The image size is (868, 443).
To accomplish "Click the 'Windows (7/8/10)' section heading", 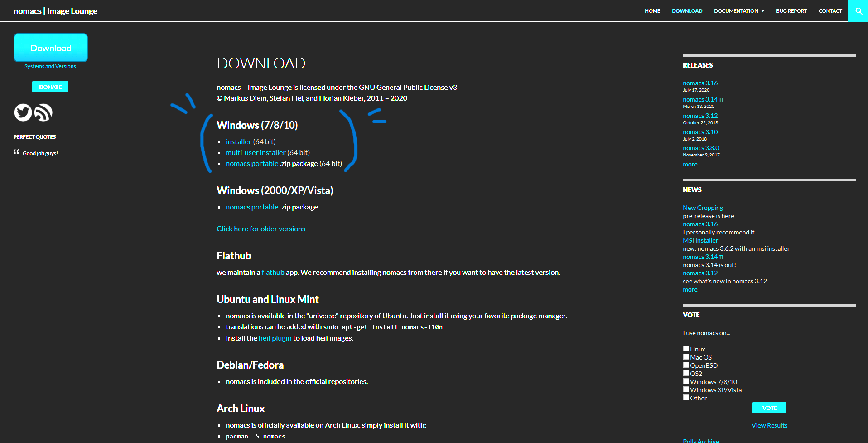I will click(x=257, y=125).
